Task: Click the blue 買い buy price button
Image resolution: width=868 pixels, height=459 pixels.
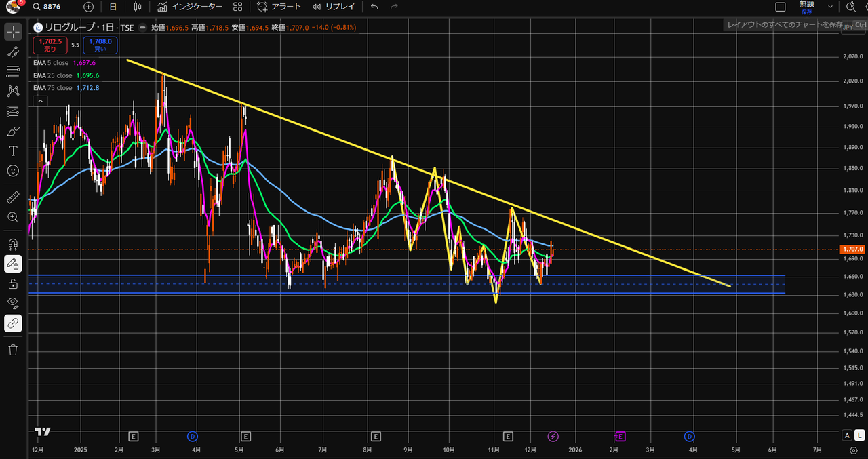Action: [100, 45]
